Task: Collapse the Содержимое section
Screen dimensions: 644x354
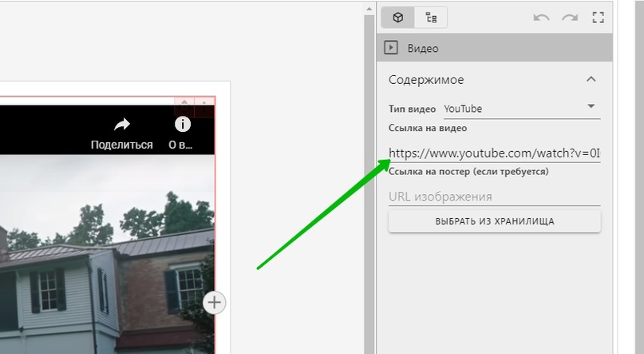Action: pyautogui.click(x=591, y=79)
